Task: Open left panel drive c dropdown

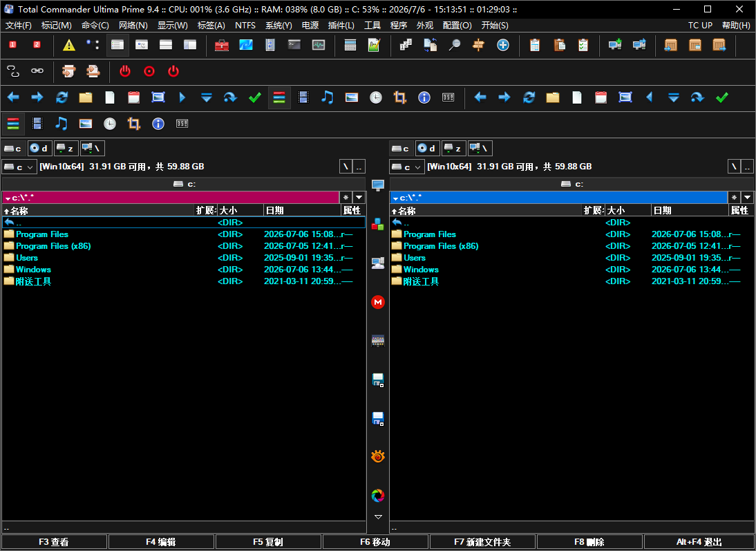Action: click(x=19, y=167)
